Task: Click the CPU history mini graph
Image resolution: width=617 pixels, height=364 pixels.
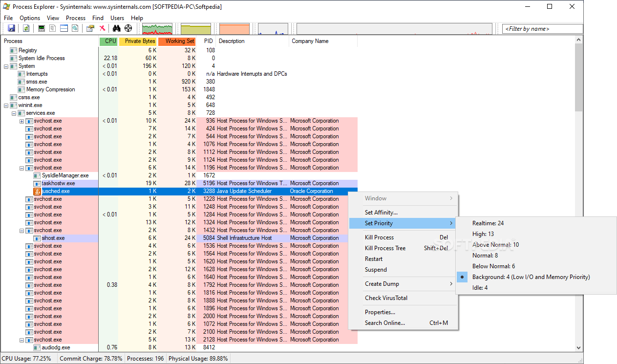Action: (x=158, y=28)
